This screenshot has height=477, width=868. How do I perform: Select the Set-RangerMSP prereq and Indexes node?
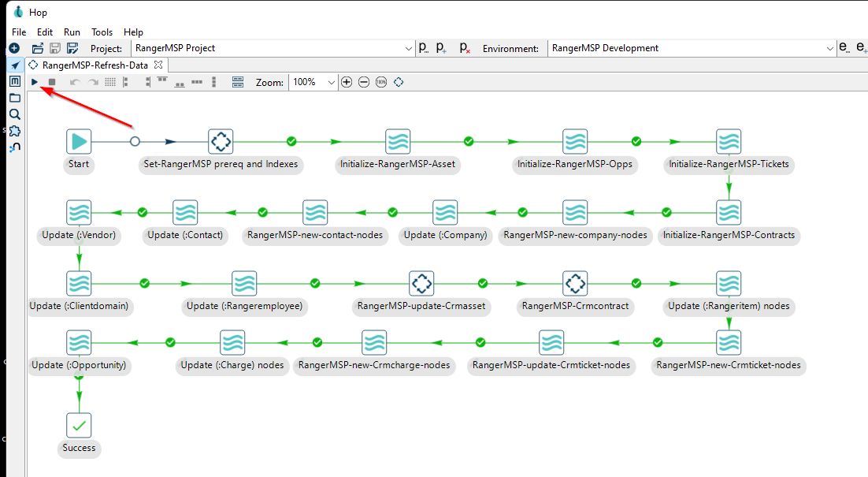pyautogui.click(x=221, y=142)
